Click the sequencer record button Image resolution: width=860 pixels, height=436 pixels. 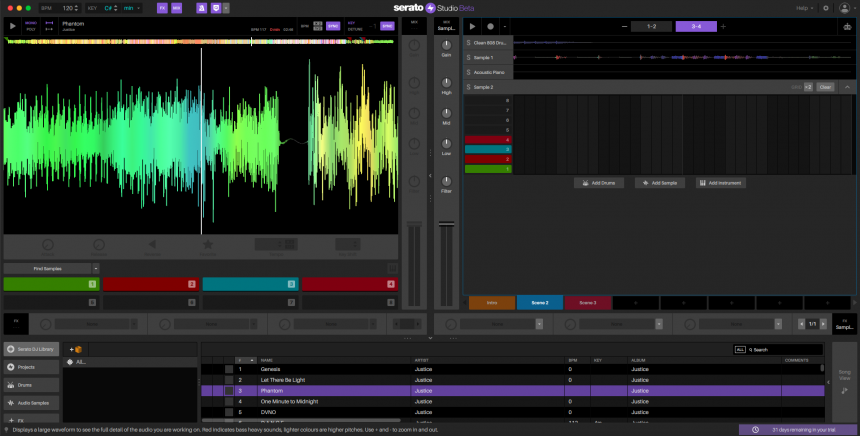pyautogui.click(x=490, y=26)
